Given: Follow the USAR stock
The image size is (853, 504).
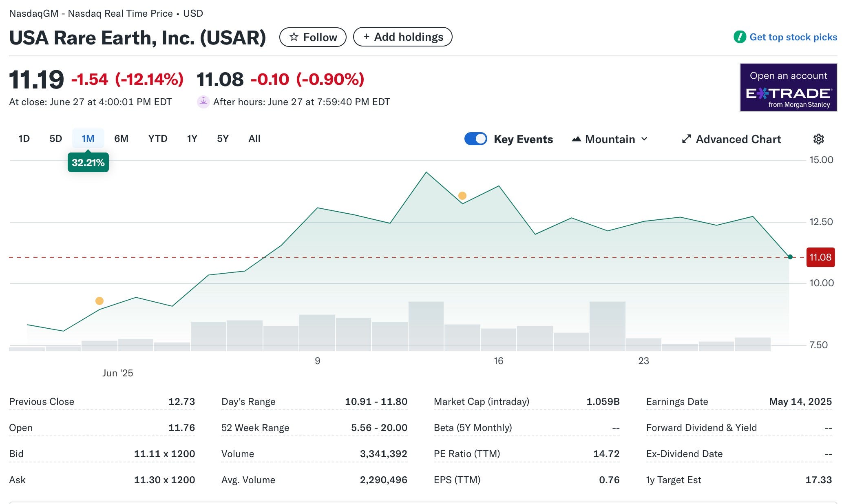Looking at the screenshot, I should pos(313,37).
